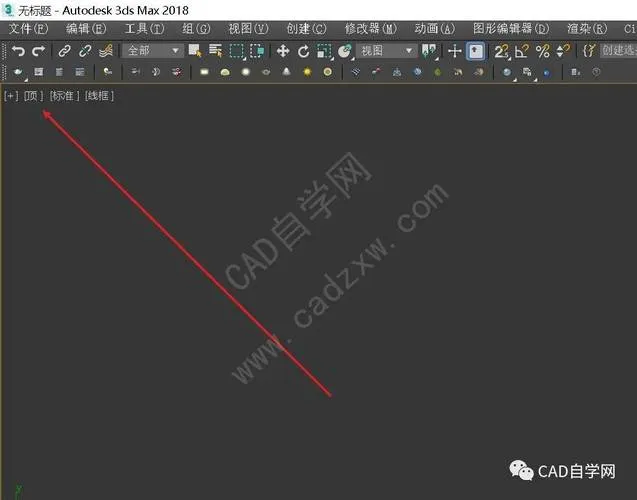Toggle the Percent Snap button
637x500 pixels.
point(542,51)
